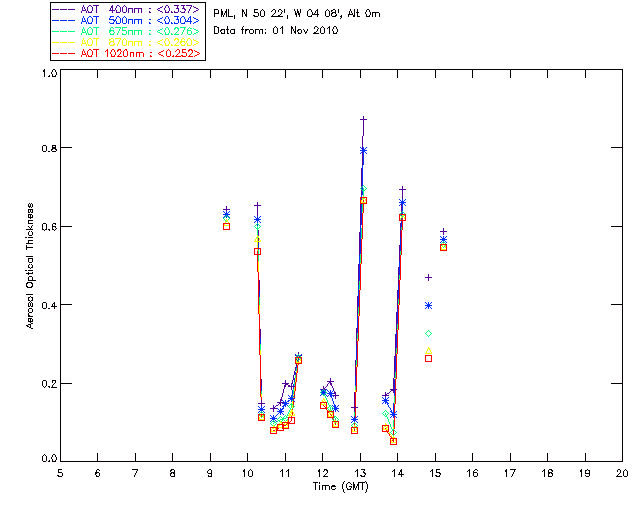
Task: Click the highest purple plus marker near 0.87
Action: tap(363, 119)
